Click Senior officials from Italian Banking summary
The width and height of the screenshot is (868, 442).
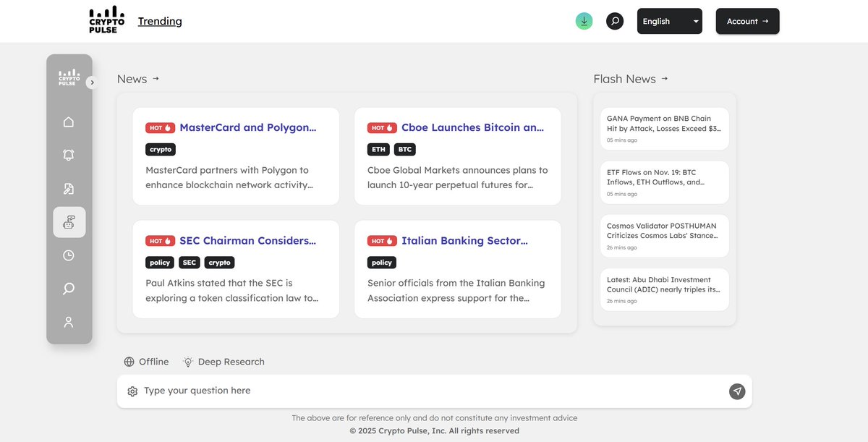(456, 290)
